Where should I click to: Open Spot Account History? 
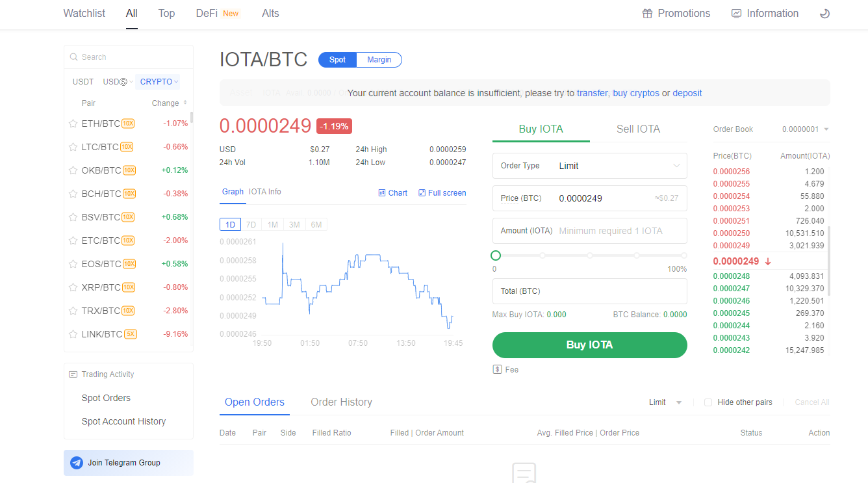(123, 421)
